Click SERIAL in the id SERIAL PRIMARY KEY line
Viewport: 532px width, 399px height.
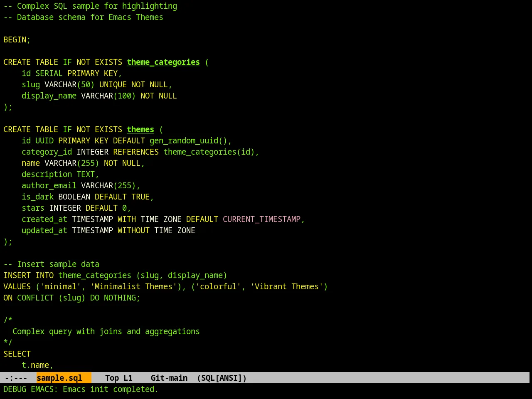49,73
